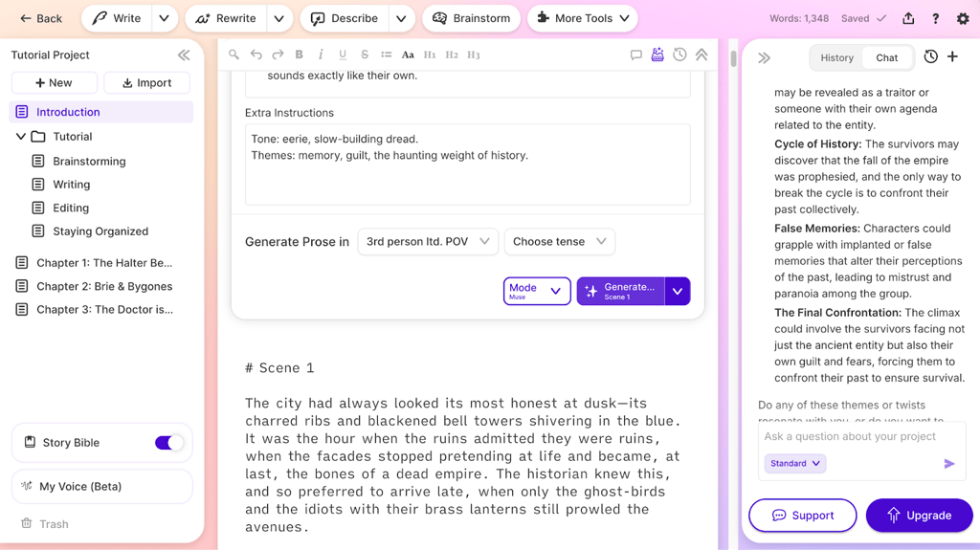This screenshot has width=980, height=550.
Task: Open the Choose tense dropdown
Action: click(560, 242)
